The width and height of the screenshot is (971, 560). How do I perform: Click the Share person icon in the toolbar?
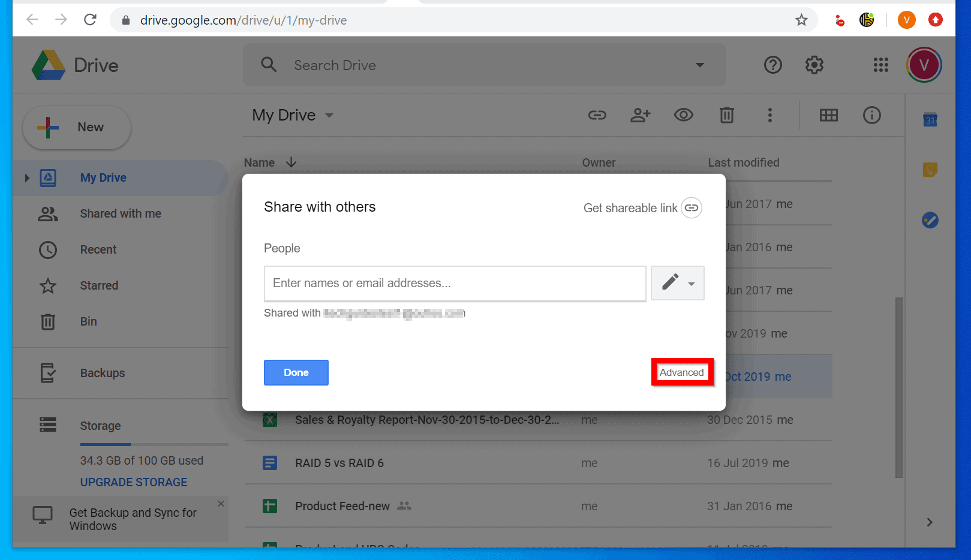pyautogui.click(x=640, y=115)
